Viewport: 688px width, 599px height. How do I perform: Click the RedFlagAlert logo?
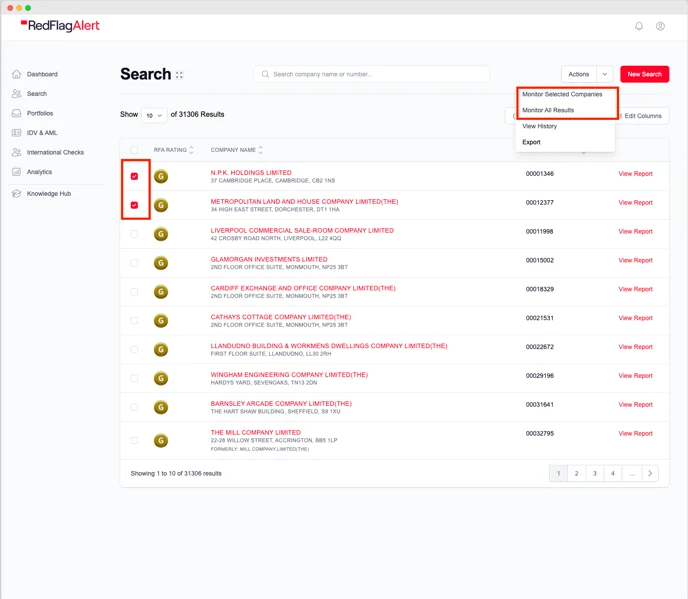(x=60, y=25)
